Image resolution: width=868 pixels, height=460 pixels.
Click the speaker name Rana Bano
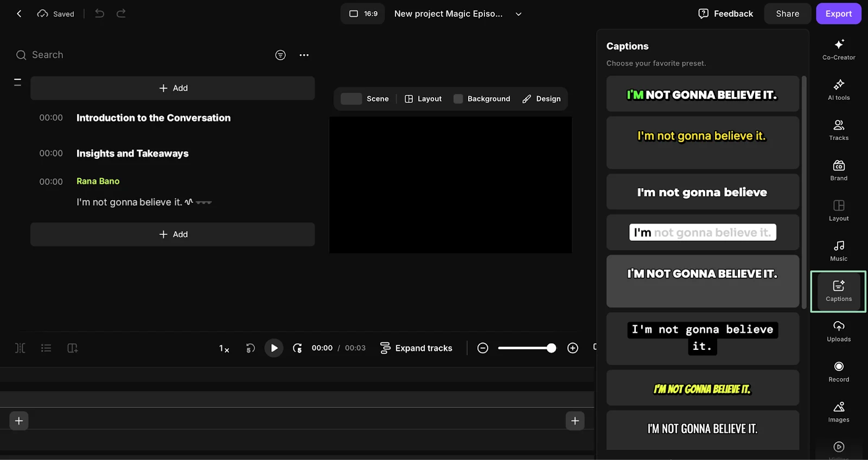coord(98,181)
